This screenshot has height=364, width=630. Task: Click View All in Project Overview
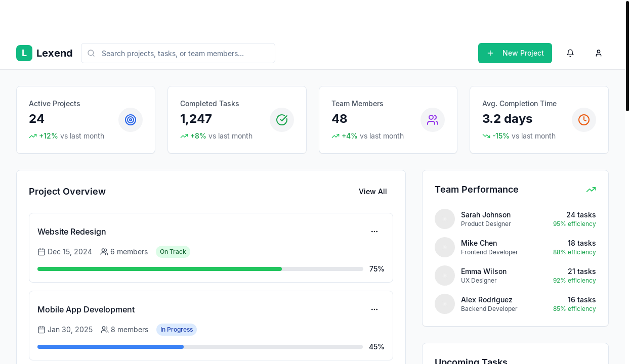coord(373,192)
